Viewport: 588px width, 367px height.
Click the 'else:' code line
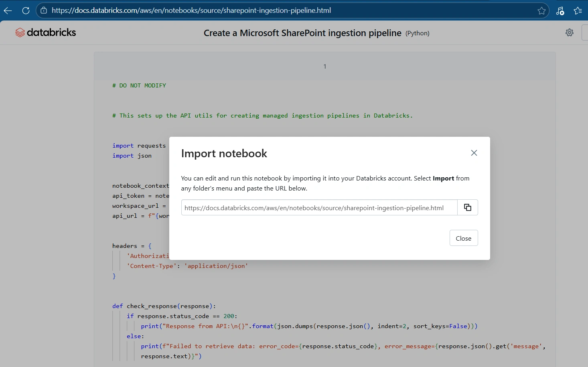tap(135, 336)
